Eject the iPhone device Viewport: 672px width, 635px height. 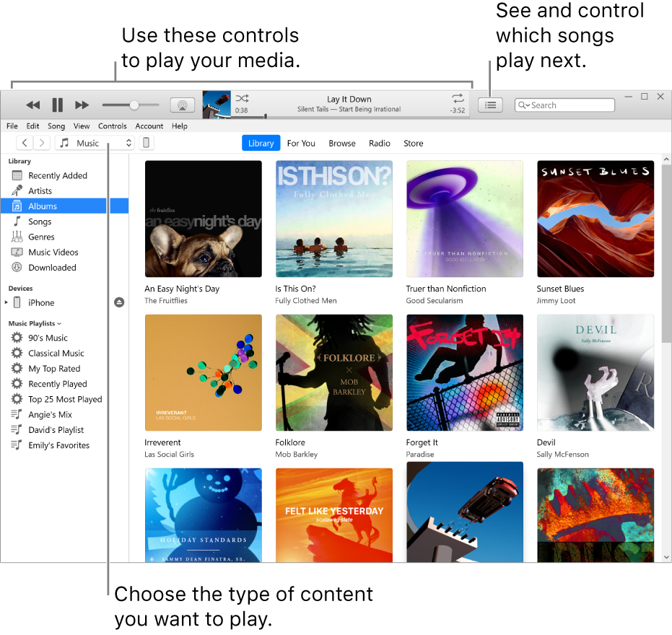pyautogui.click(x=119, y=302)
